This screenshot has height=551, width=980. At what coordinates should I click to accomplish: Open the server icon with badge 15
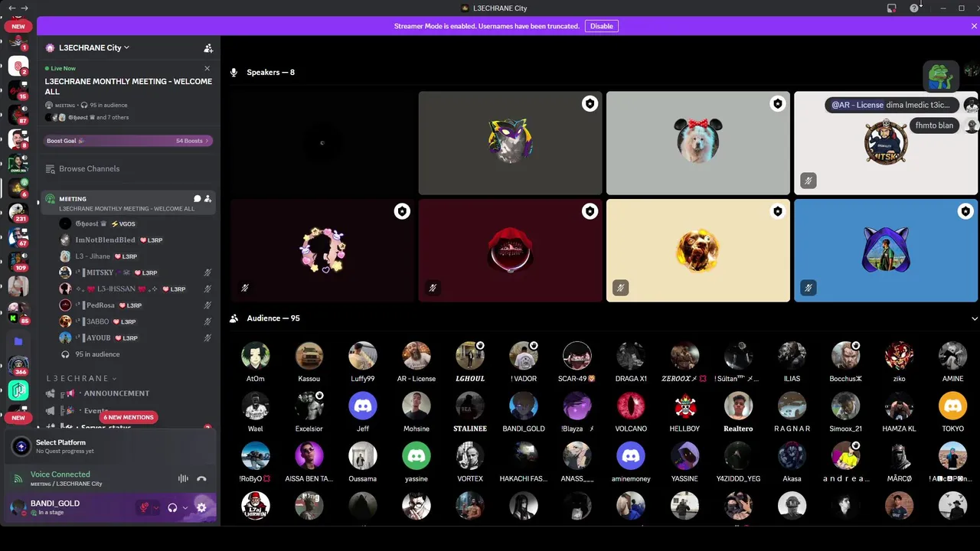click(x=18, y=90)
